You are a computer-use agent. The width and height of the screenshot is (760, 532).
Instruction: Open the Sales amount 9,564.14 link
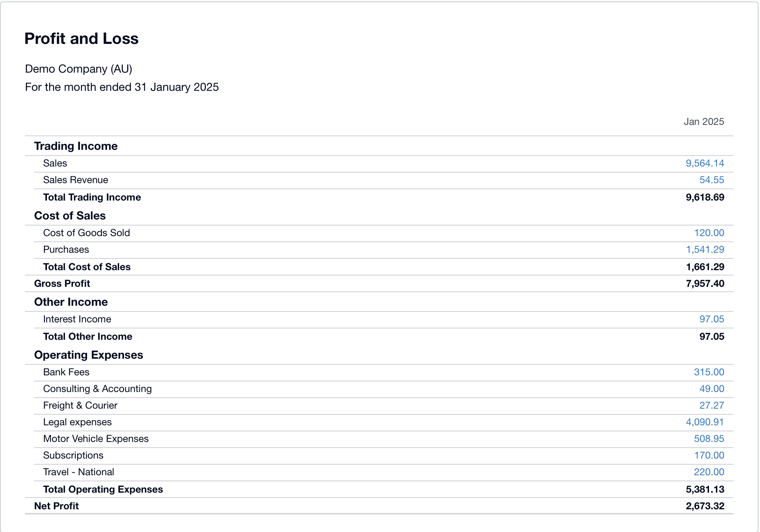click(705, 163)
